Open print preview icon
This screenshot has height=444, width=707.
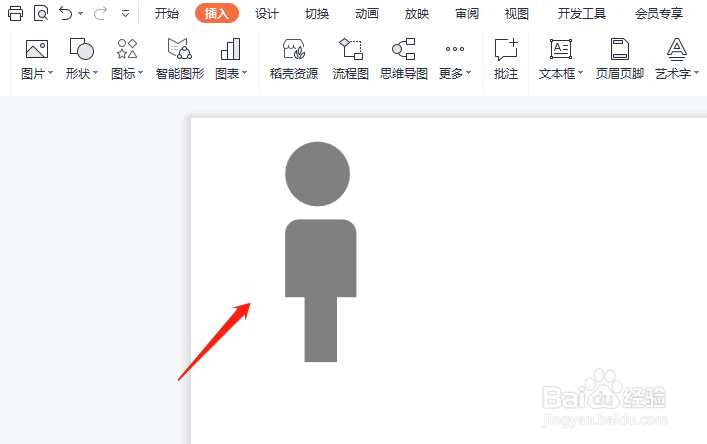tap(41, 14)
